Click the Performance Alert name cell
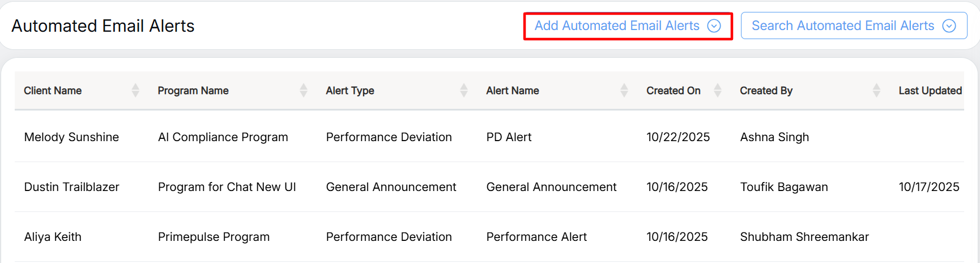 (536, 237)
